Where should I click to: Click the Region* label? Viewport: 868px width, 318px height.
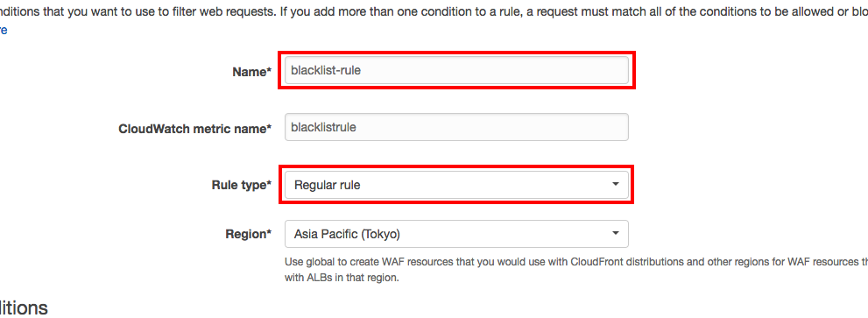249,234
